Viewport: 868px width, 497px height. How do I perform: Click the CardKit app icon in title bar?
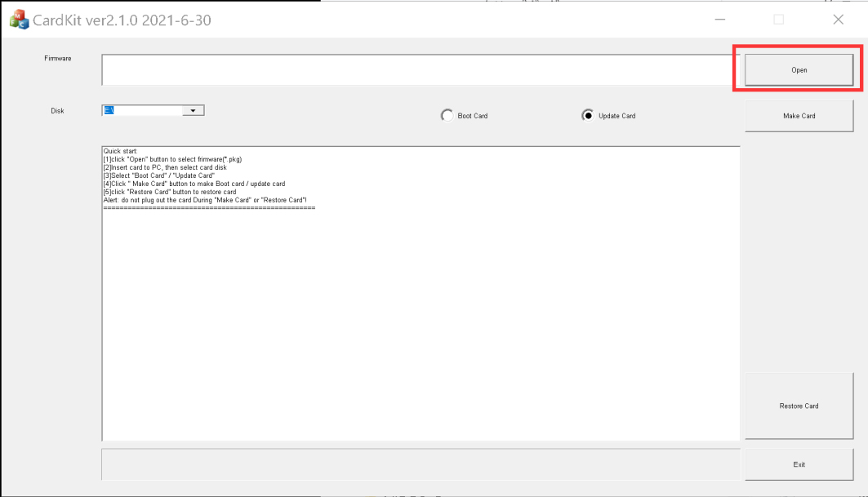[x=19, y=20]
